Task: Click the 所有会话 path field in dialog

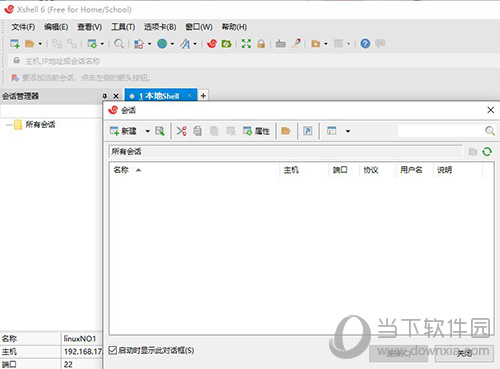Action: click(286, 152)
